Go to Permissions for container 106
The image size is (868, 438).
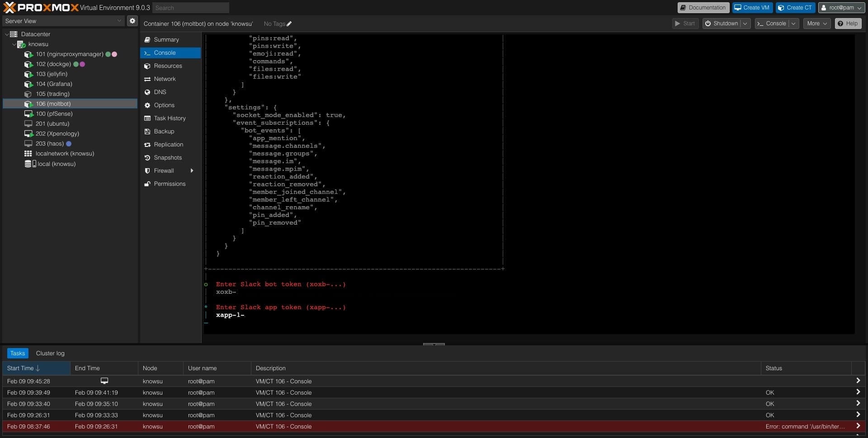[169, 184]
